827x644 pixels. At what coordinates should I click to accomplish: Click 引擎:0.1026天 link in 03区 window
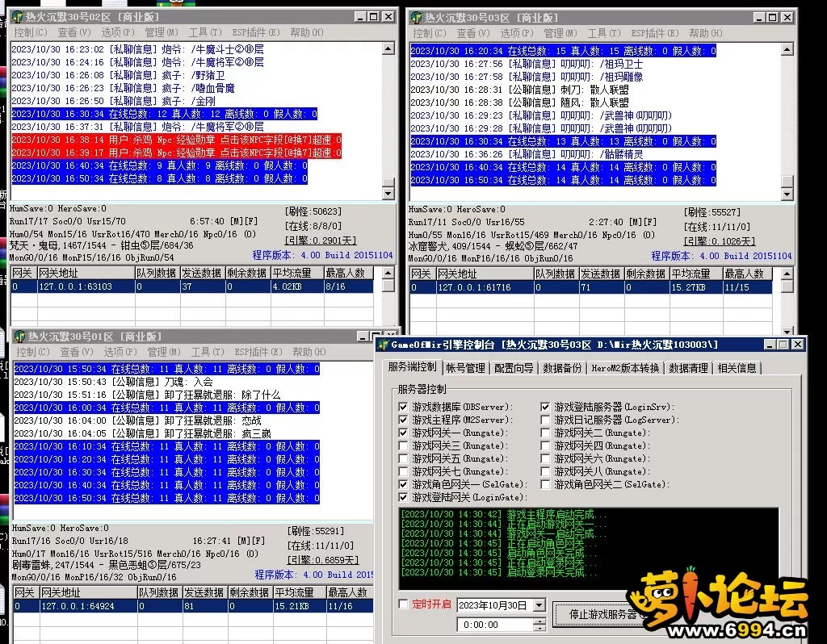tap(720, 241)
